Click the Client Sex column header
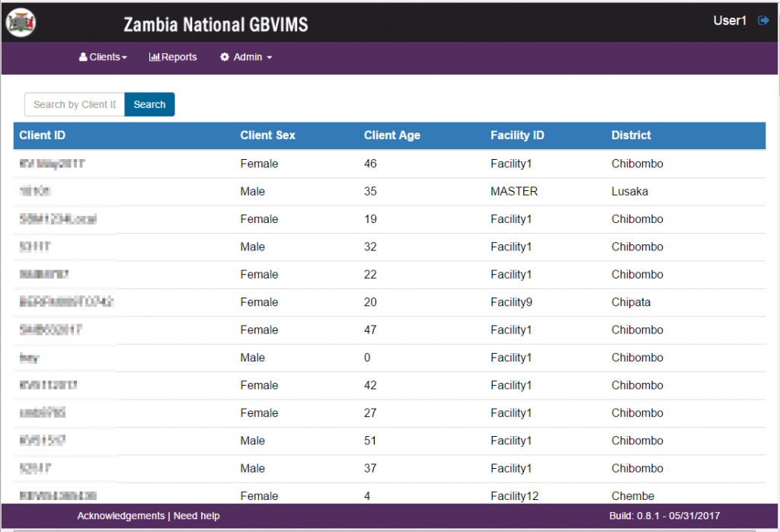The image size is (780, 532). coord(267,135)
